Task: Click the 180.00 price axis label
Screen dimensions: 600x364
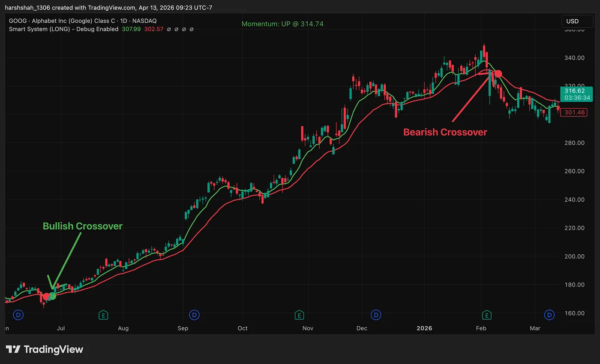Action: coord(575,285)
